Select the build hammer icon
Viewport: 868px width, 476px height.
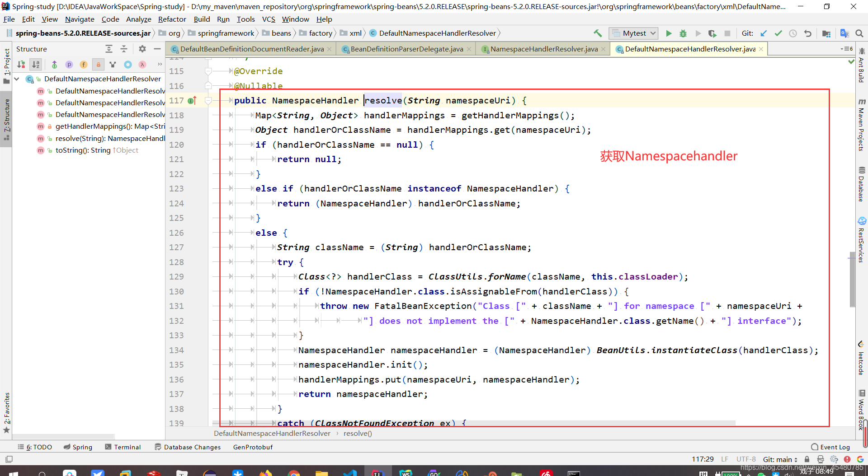coord(598,33)
